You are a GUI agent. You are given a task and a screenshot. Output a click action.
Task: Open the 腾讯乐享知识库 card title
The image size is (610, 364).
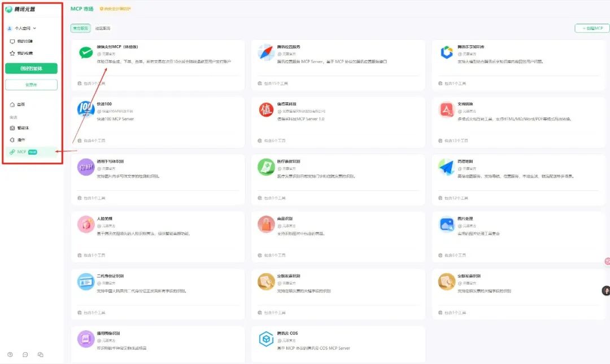(470, 47)
